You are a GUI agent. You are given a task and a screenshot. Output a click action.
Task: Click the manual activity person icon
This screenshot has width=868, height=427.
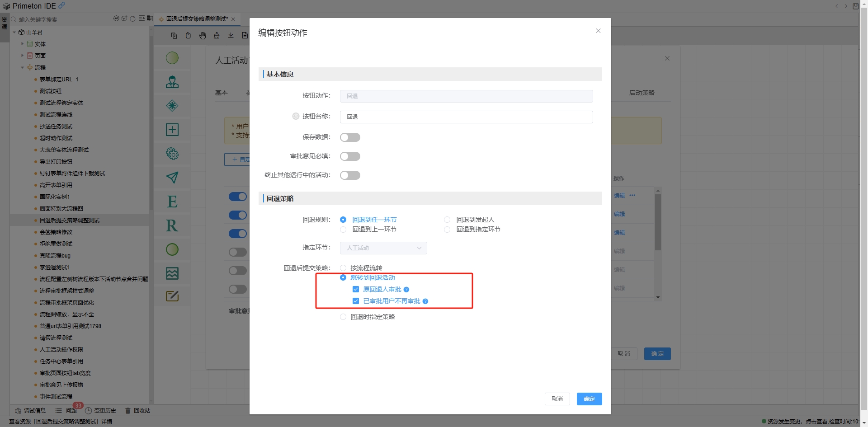coord(172,82)
